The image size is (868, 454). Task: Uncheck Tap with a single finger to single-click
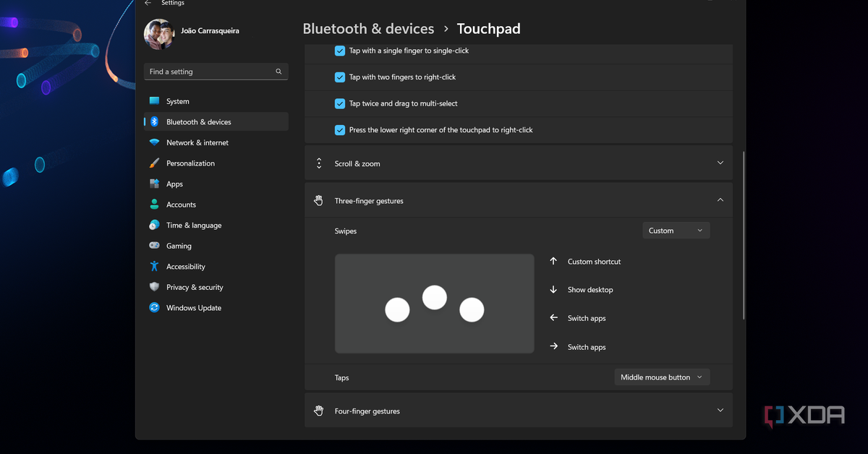pos(340,51)
